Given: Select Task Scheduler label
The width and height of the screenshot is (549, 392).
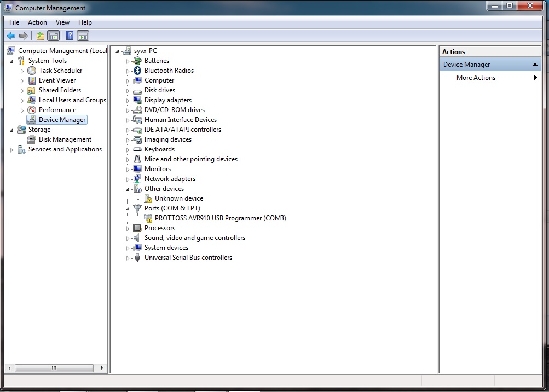Looking at the screenshot, I should tap(61, 71).
